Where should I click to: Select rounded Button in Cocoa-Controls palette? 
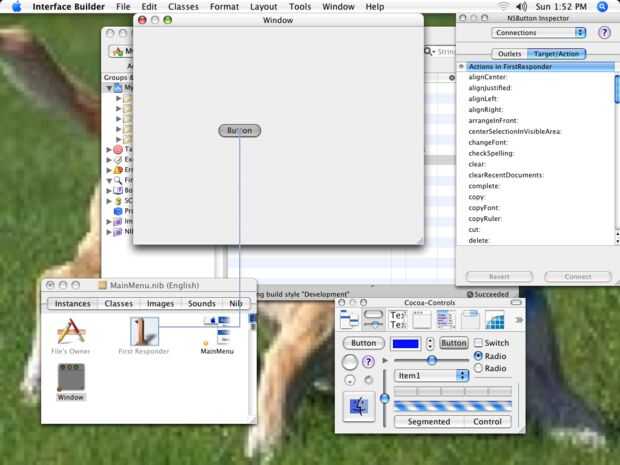pos(363,343)
